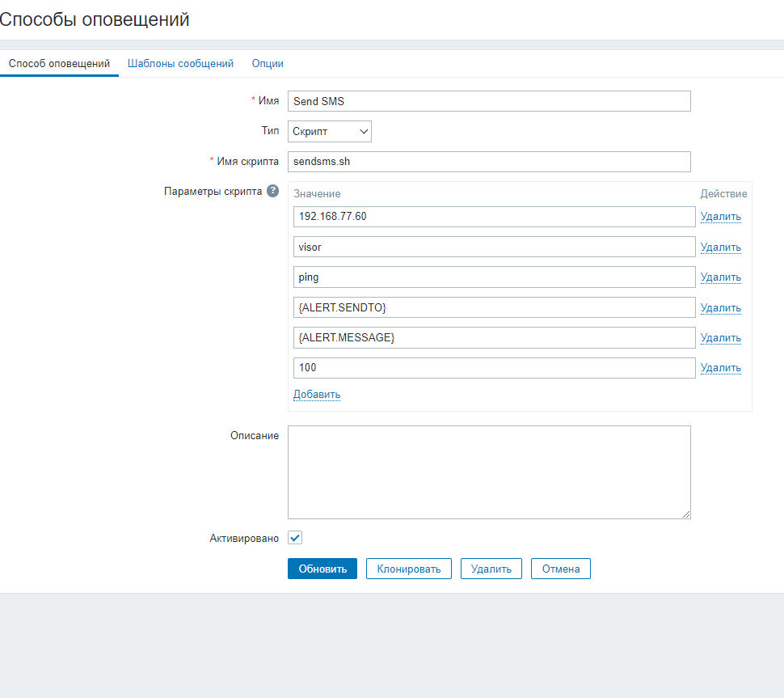Delete the visor parameter row
Screen dimensions: 784x698
(x=720, y=247)
